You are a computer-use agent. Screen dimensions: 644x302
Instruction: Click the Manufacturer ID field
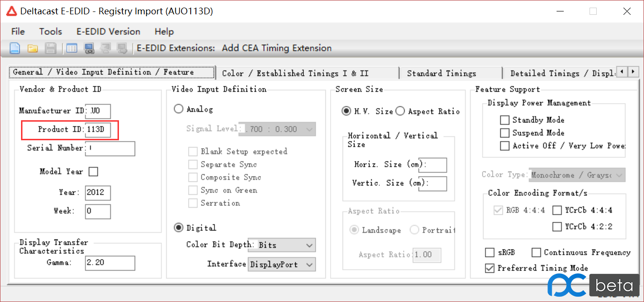pyautogui.click(x=98, y=111)
